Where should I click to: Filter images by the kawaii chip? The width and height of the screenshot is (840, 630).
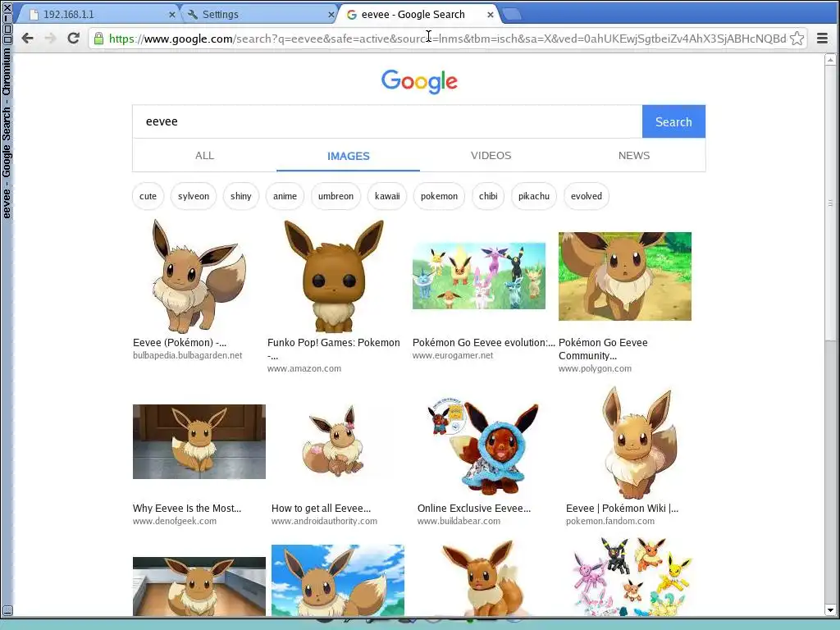tap(387, 196)
